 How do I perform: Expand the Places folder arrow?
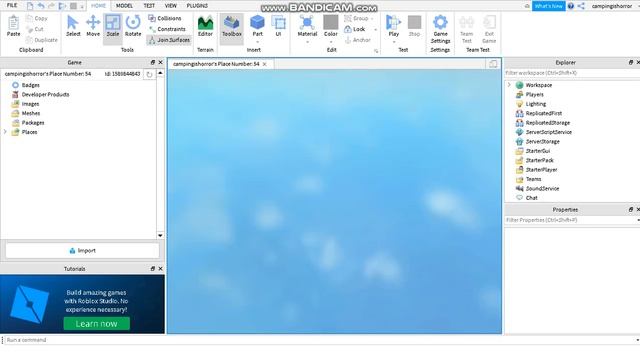pos(5,132)
